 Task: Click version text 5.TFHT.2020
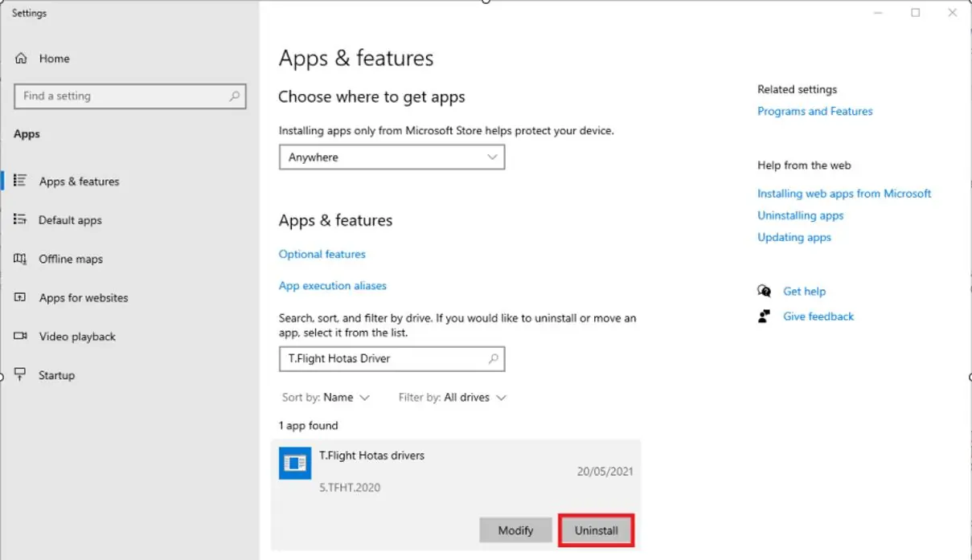350,488
